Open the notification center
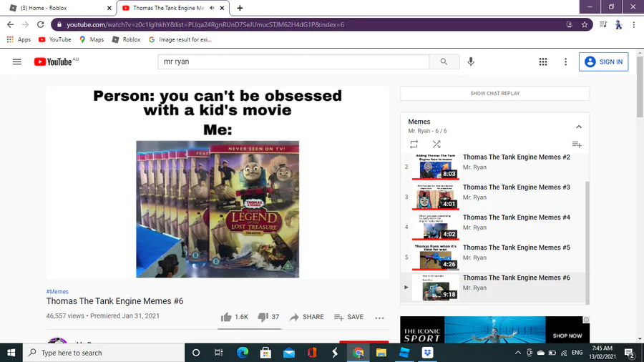This screenshot has width=644, height=362. [x=629, y=353]
